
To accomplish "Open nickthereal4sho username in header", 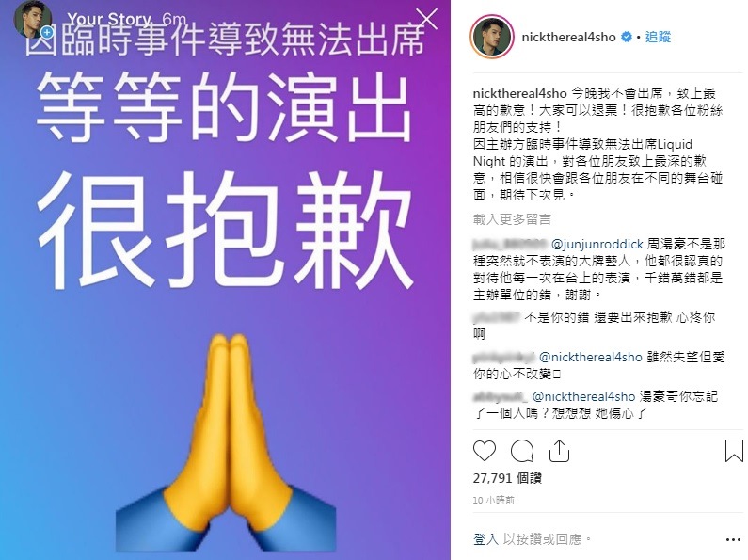I will (568, 37).
